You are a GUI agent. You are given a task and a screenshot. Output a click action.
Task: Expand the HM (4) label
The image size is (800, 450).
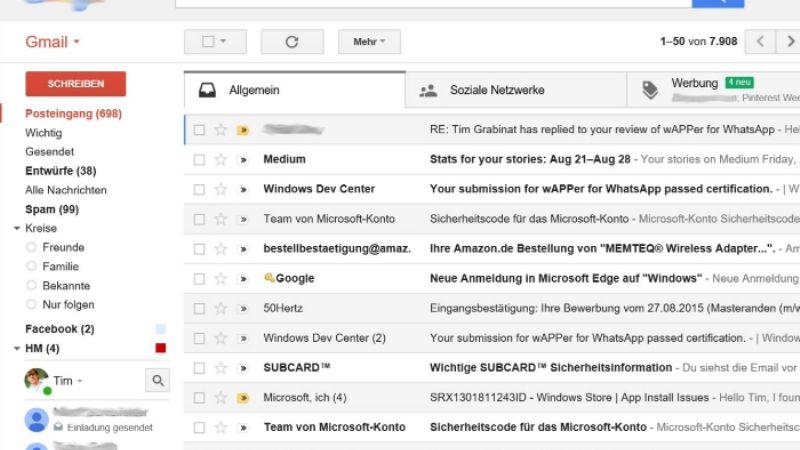click(17, 348)
